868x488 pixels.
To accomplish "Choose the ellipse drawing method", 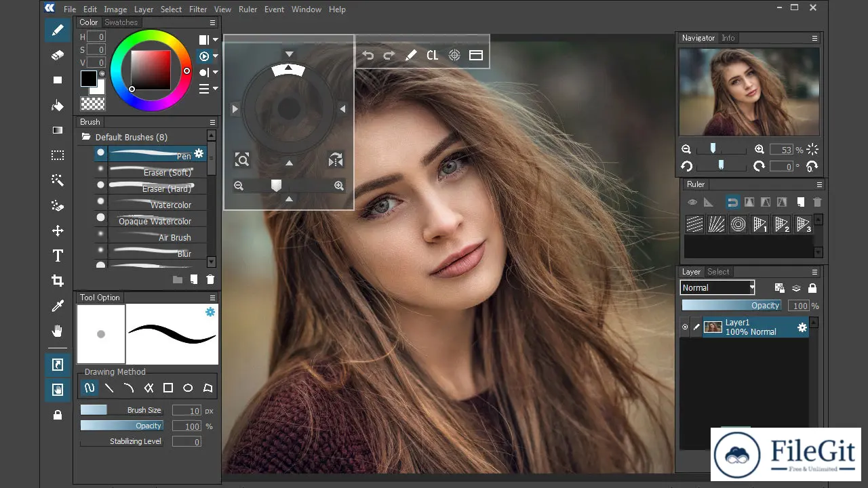I will pyautogui.click(x=188, y=388).
